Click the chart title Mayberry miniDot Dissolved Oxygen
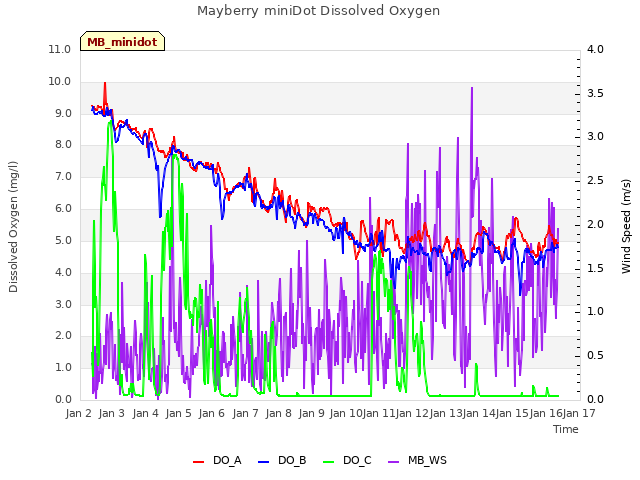The height and width of the screenshot is (480, 640). click(318, 11)
